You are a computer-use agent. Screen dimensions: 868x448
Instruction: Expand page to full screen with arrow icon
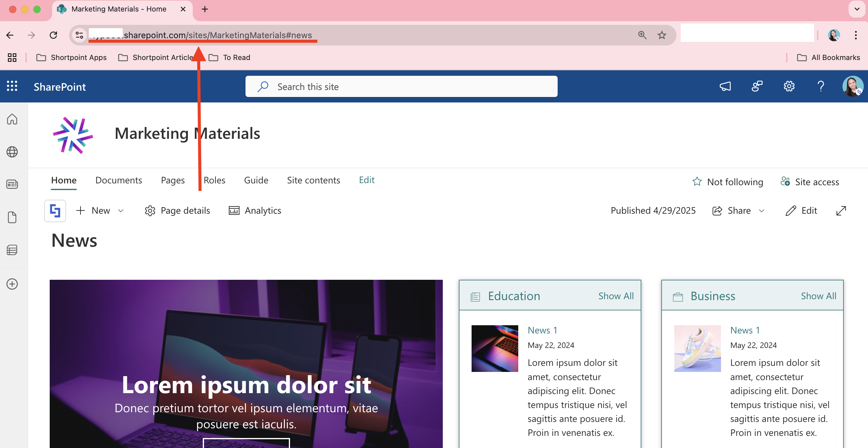841,211
